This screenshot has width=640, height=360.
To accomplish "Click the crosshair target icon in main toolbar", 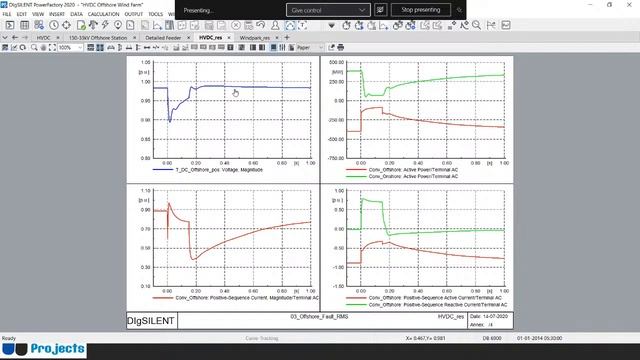I will (x=66, y=25).
